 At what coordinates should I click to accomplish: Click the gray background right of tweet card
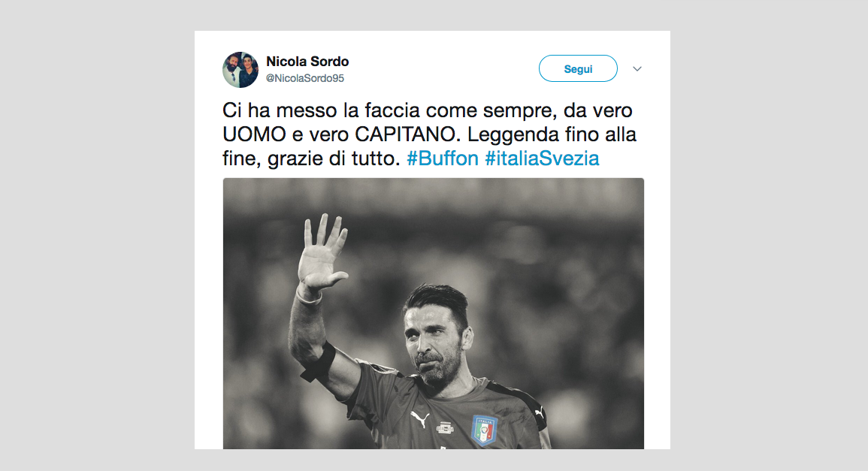(769, 235)
